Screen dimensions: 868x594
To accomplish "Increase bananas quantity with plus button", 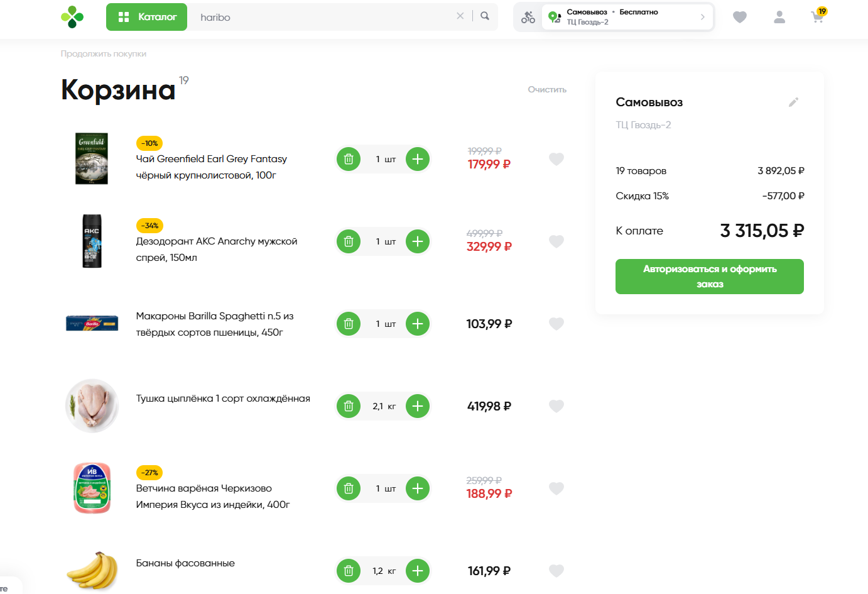I will (x=418, y=571).
